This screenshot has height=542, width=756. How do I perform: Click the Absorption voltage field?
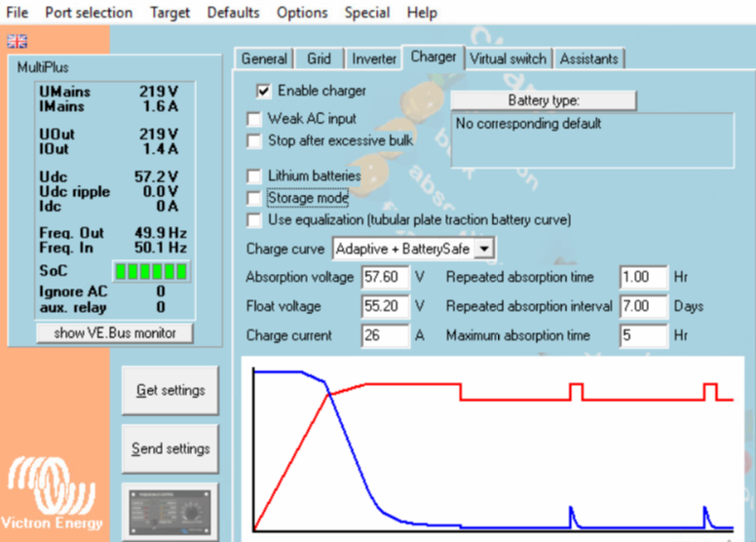[x=385, y=277]
